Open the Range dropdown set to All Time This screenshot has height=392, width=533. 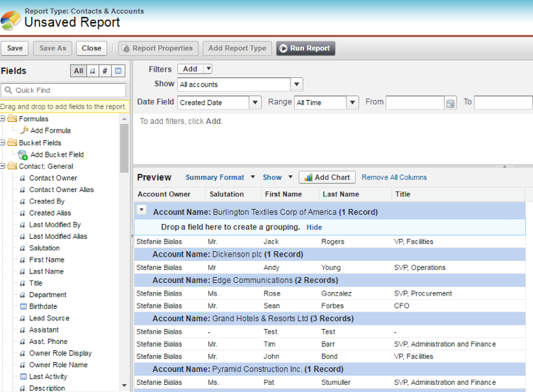point(352,103)
